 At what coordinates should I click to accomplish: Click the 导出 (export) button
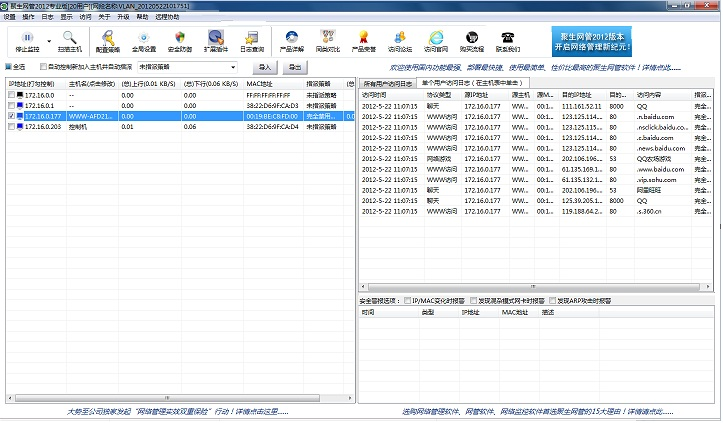click(295, 67)
